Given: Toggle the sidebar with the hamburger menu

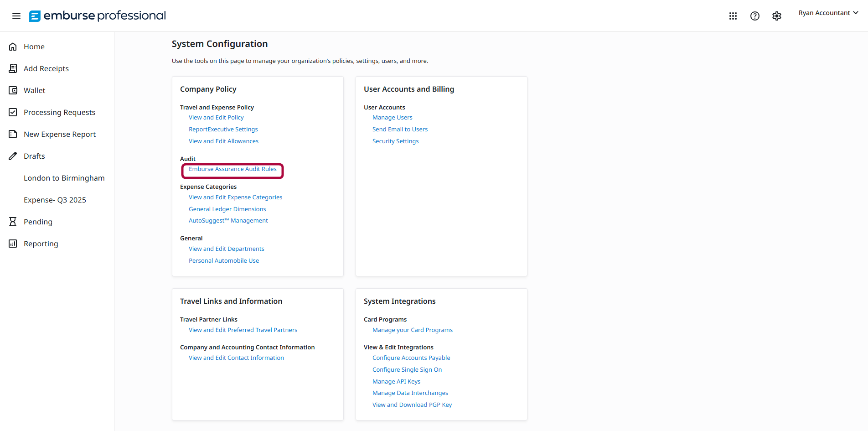Looking at the screenshot, I should (x=16, y=16).
